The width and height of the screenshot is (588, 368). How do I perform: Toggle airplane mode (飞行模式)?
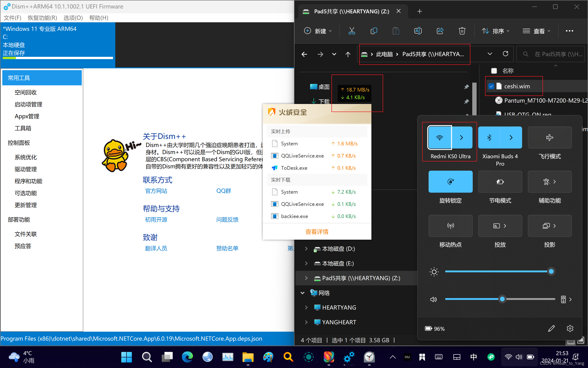(x=550, y=138)
